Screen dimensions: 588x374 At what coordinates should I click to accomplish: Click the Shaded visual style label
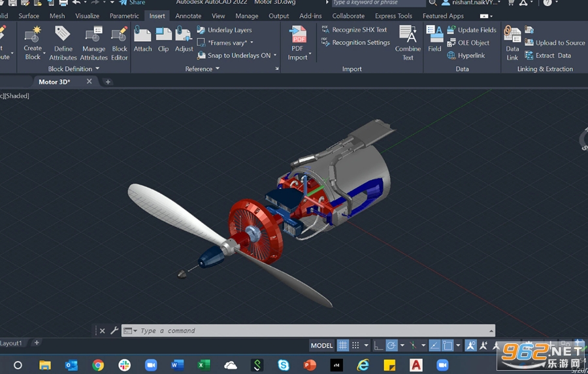click(x=16, y=95)
